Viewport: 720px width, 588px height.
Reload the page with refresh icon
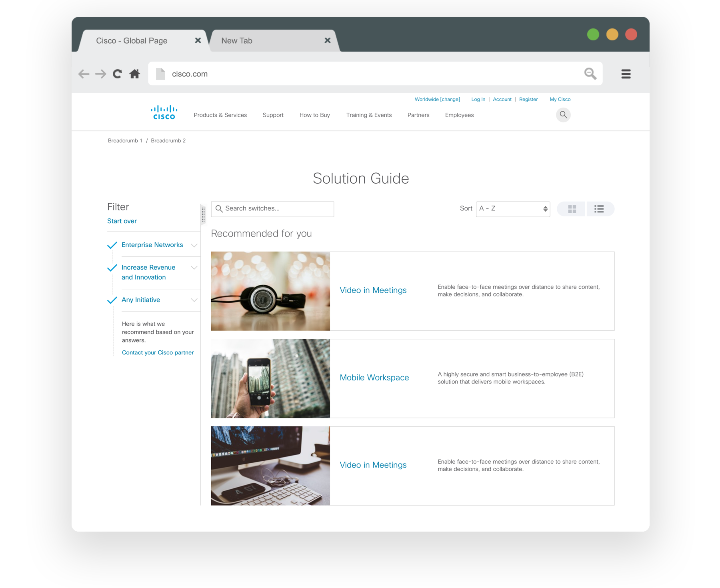click(x=117, y=74)
